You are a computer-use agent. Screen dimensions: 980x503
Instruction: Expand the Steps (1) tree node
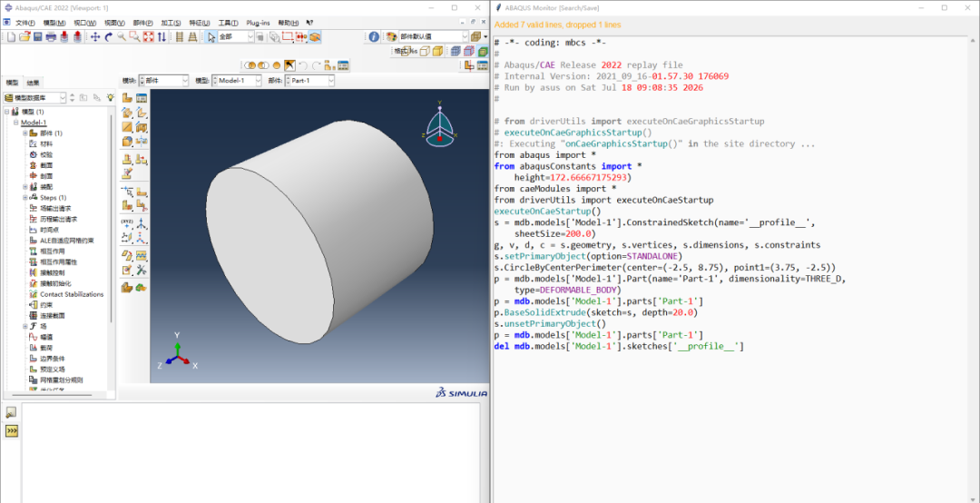coord(25,198)
